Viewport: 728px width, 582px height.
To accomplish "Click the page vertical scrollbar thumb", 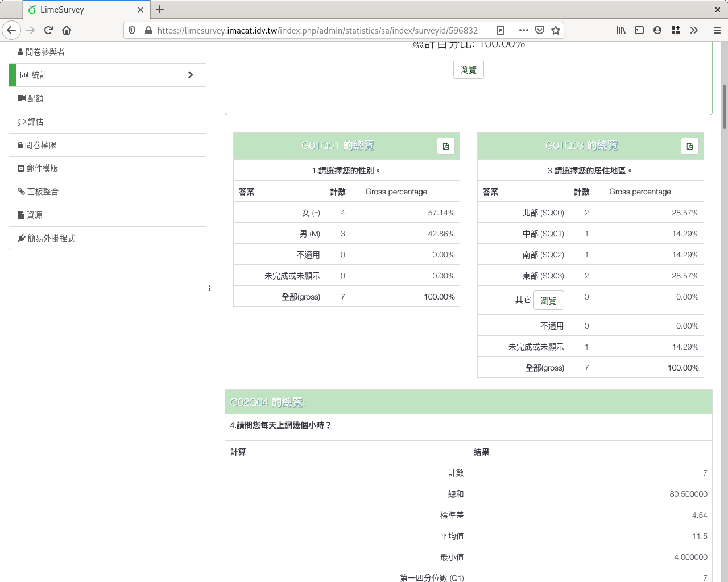I will 724,107.
